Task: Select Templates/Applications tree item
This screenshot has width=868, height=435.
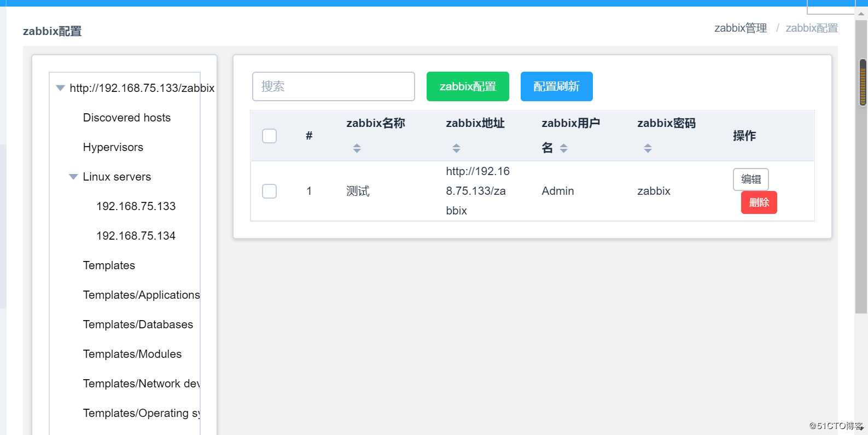Action: coord(142,295)
